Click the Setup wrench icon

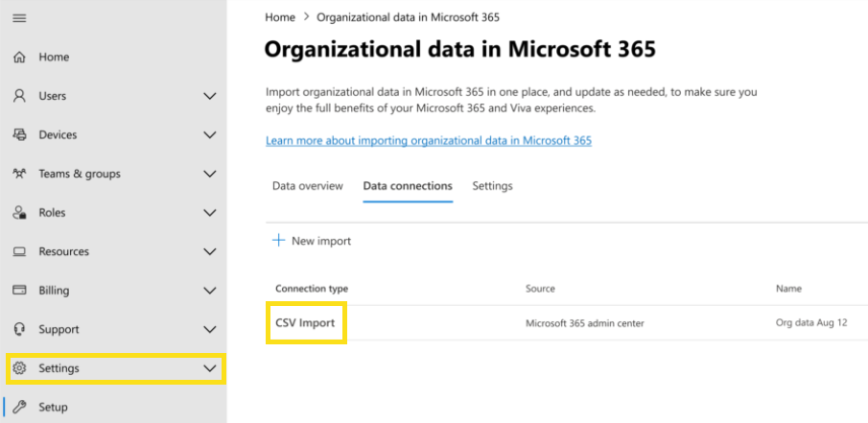tap(19, 407)
